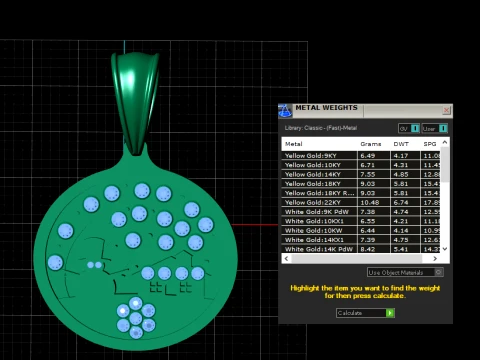Screen dimensions: 480x360
Task: Click the 7.55 grams value
Action: [x=368, y=174]
